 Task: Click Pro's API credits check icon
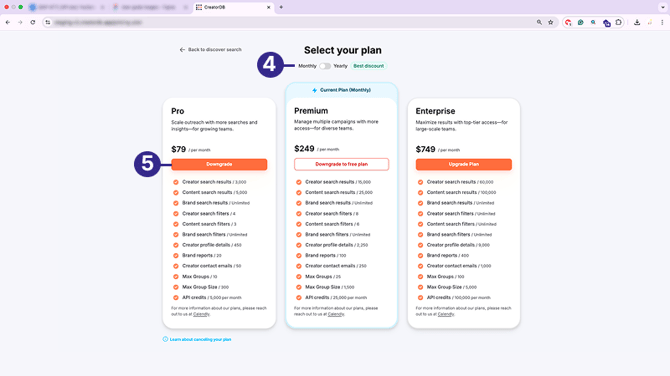click(x=176, y=297)
